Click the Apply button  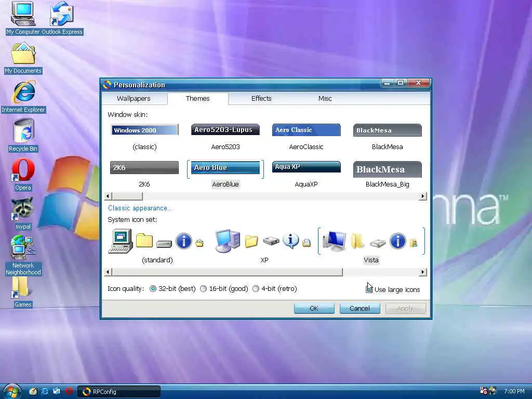click(405, 309)
